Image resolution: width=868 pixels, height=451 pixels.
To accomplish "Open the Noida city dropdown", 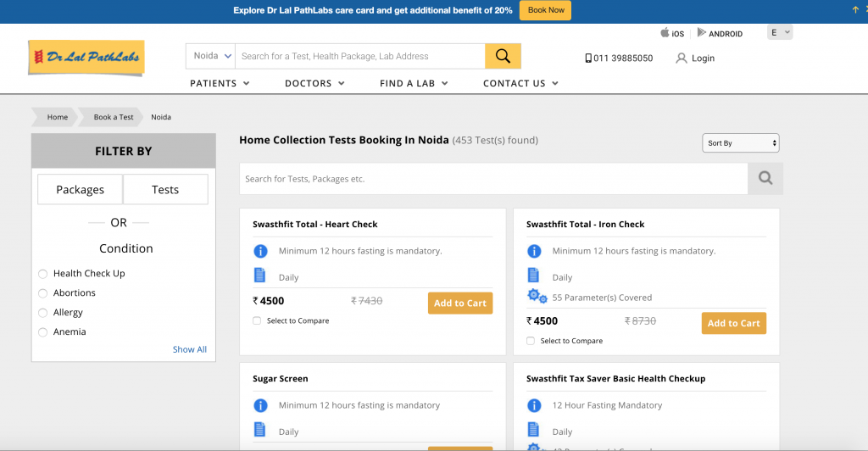I will (x=210, y=56).
